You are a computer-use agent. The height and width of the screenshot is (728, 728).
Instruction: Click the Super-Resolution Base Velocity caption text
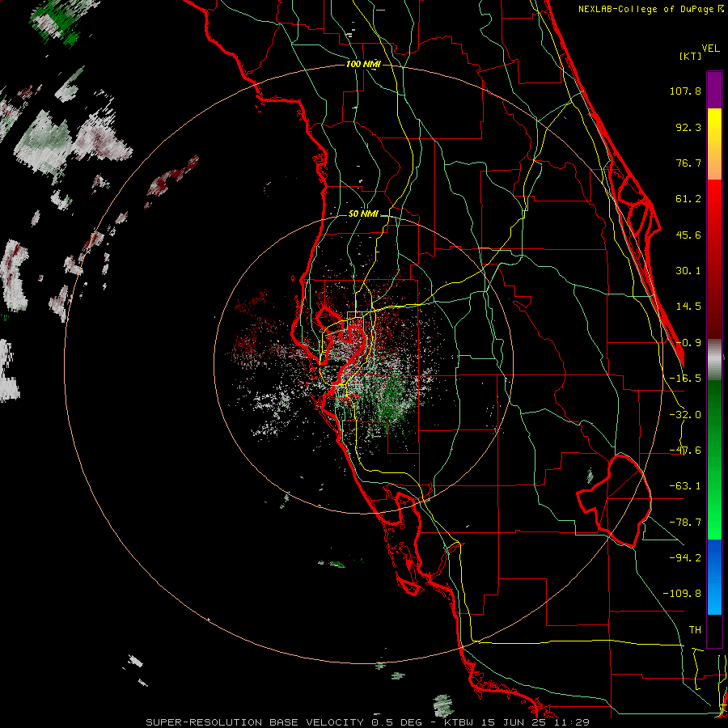368,722
